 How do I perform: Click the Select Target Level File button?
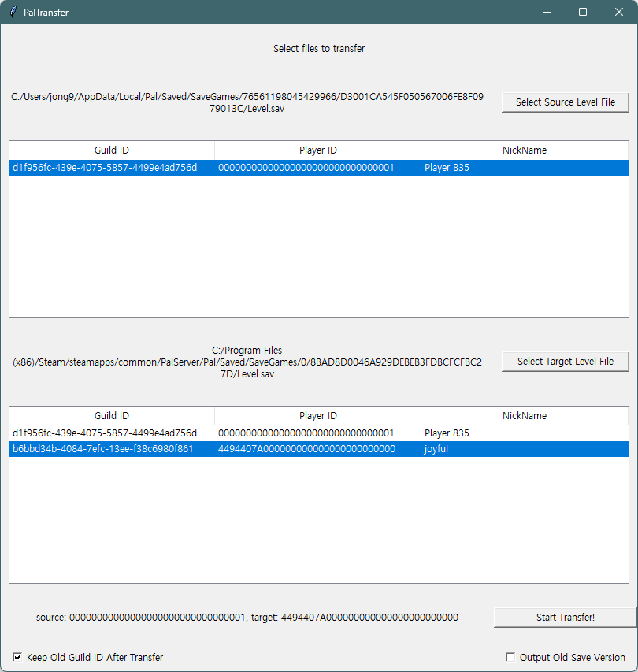coord(566,362)
